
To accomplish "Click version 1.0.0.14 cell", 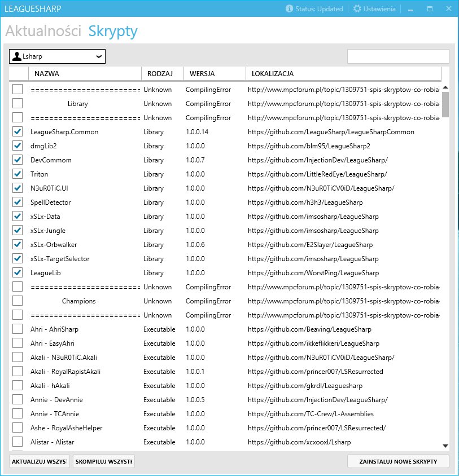I will (x=197, y=132).
